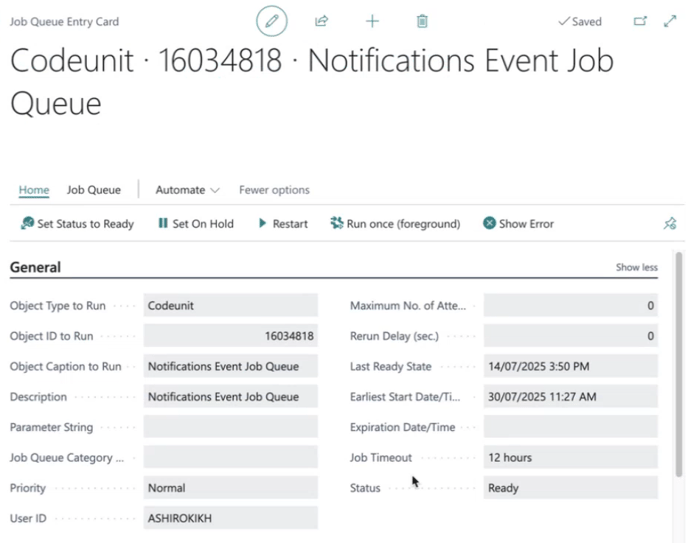Screen dimensions: 688x543
Task: Click the Run once gears icon
Action: (x=337, y=223)
